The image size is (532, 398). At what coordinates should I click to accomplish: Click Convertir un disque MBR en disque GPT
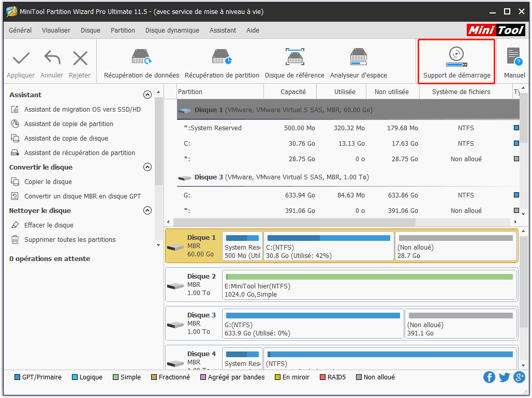click(x=82, y=196)
